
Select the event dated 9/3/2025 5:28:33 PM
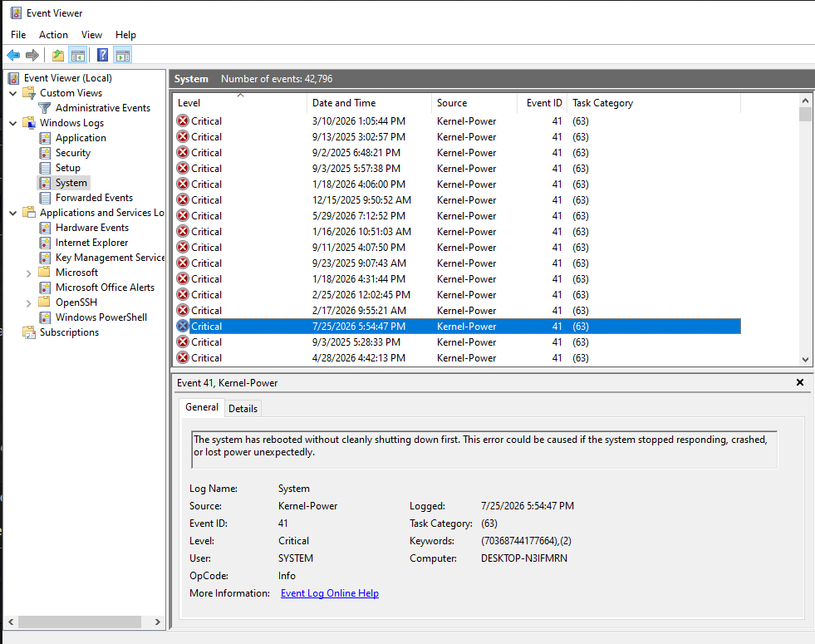[x=458, y=342]
